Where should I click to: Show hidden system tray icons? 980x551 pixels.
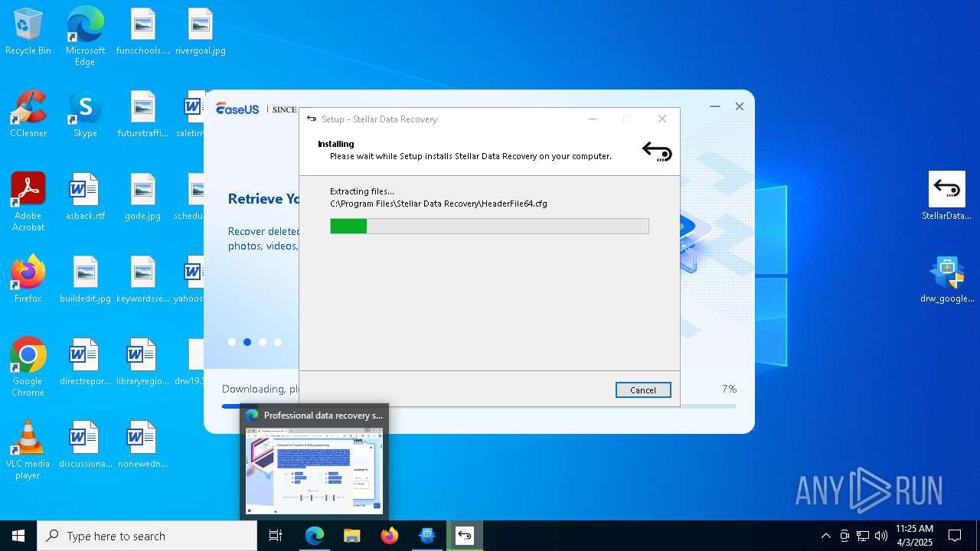pos(825,536)
